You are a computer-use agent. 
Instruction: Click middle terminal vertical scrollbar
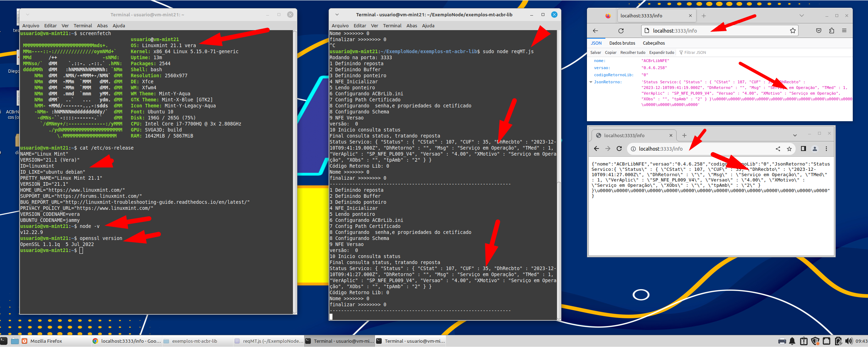[559, 175]
